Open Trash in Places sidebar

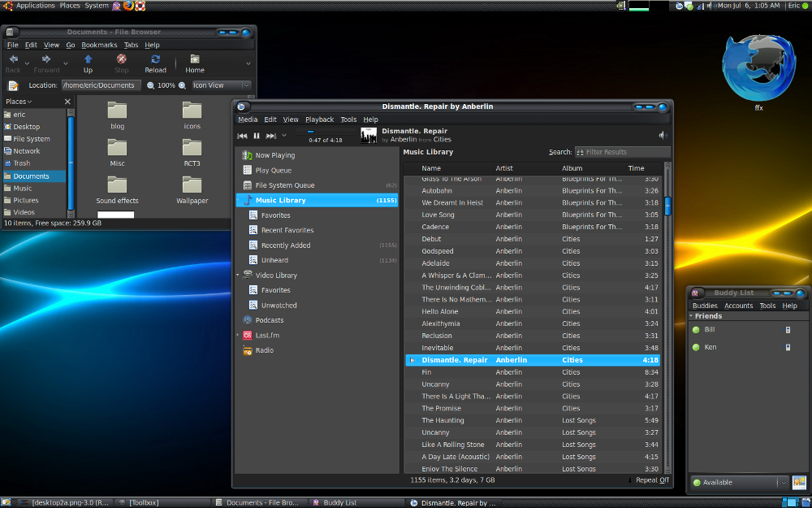pyautogui.click(x=34, y=163)
